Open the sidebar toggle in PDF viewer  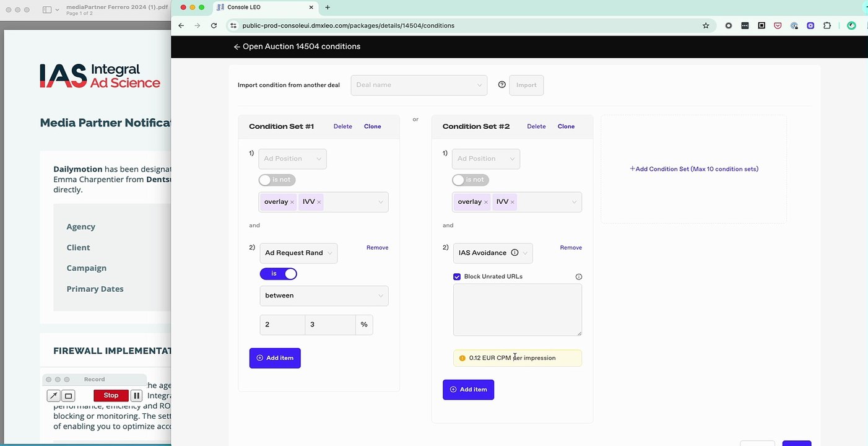(x=47, y=10)
